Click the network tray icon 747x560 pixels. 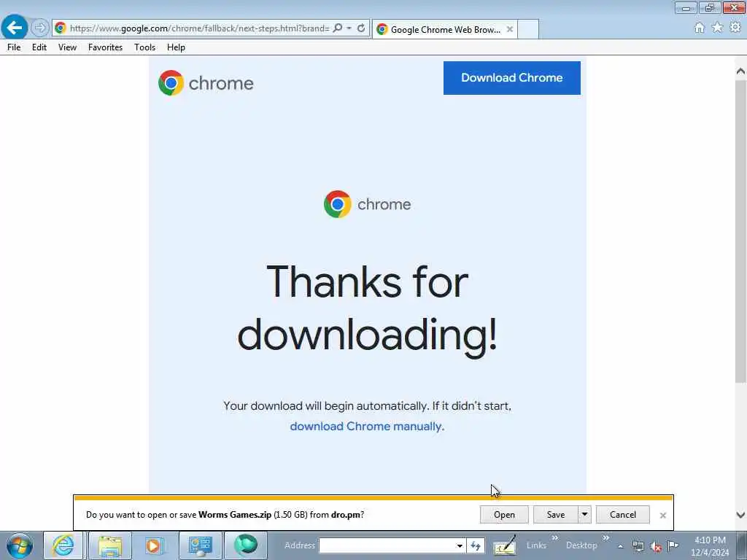638,546
